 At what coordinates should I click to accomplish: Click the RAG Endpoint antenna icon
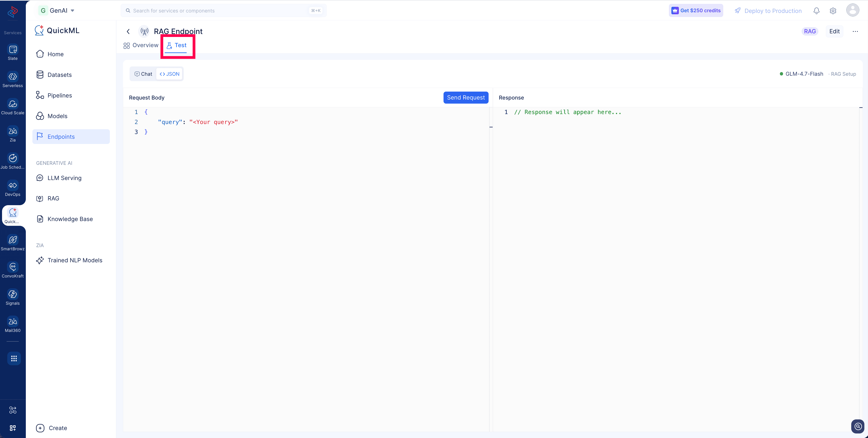[145, 31]
